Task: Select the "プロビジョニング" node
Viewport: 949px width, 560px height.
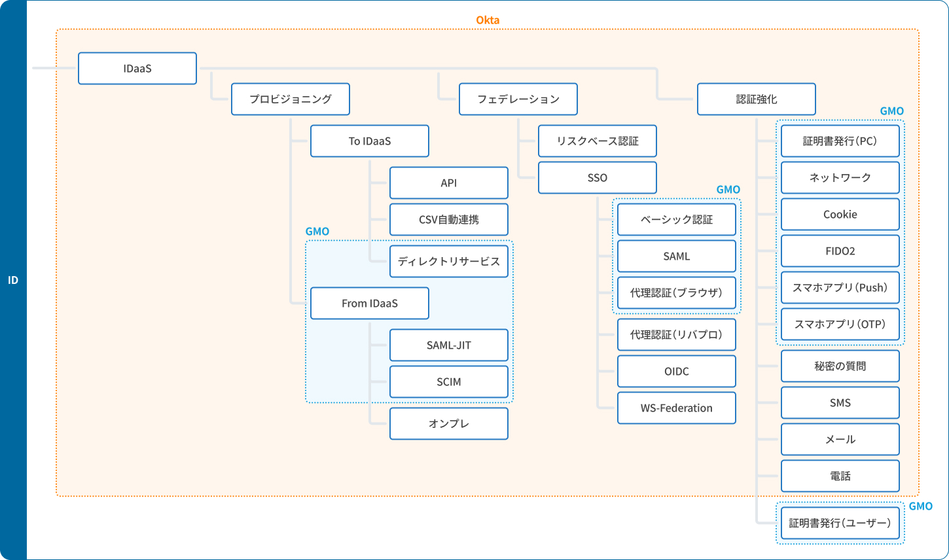Action: pyautogui.click(x=291, y=99)
